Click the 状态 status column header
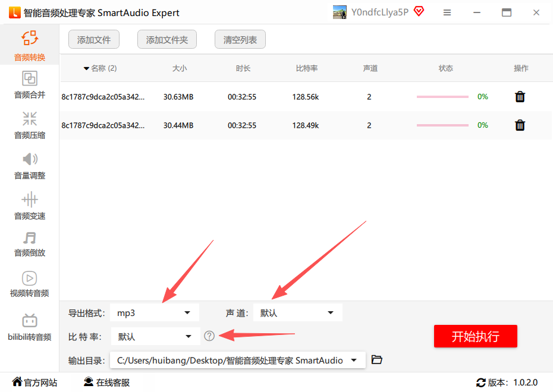553x392 pixels. [x=445, y=68]
